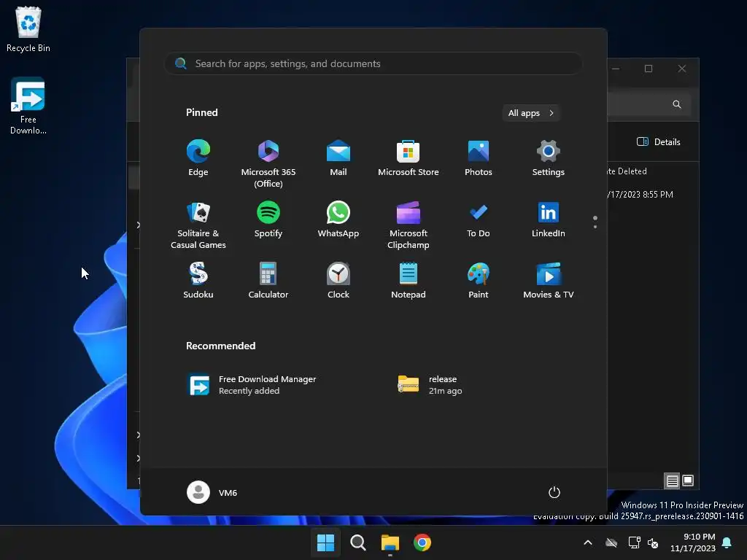Screen dimensions: 747x560
Task: Click the Windows Start button on taskbar
Action: 326,542
